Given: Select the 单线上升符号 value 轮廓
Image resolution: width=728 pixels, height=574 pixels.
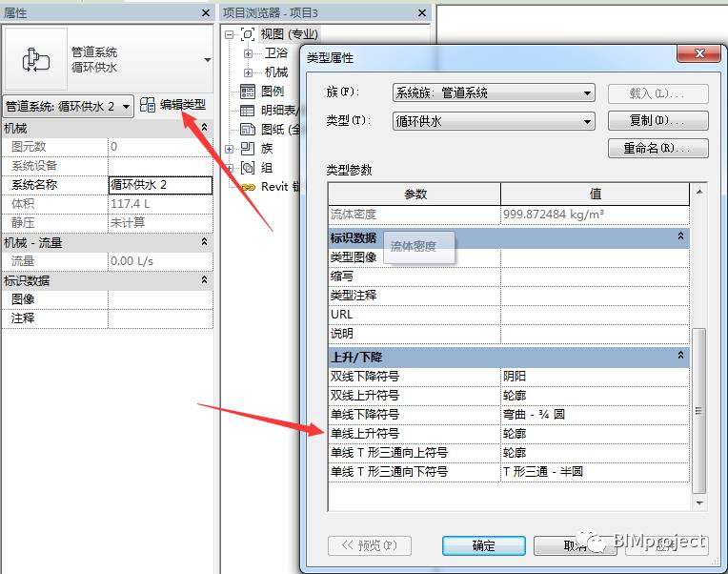Looking at the screenshot, I should click(595, 433).
